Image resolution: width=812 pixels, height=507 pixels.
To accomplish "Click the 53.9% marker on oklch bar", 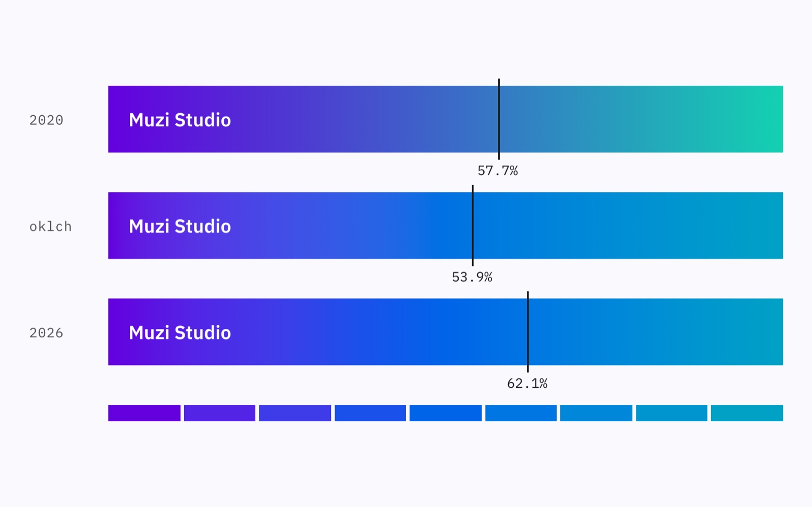I will click(x=472, y=225).
